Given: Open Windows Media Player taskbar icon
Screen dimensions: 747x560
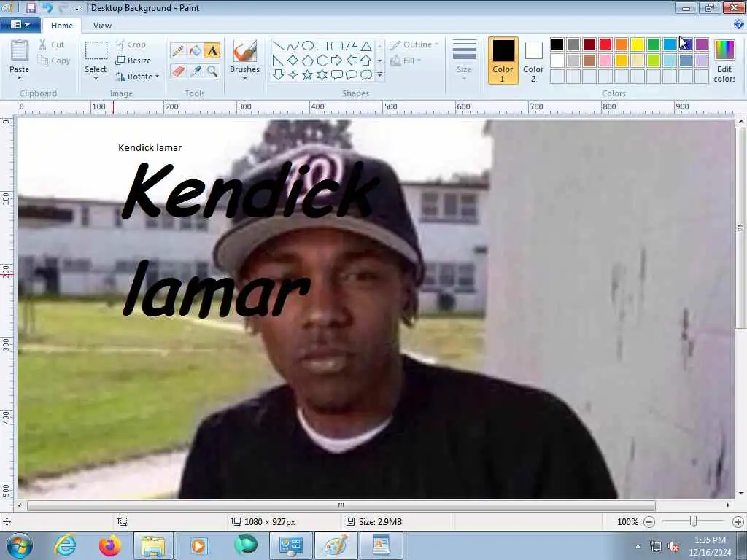Looking at the screenshot, I should 198,545.
